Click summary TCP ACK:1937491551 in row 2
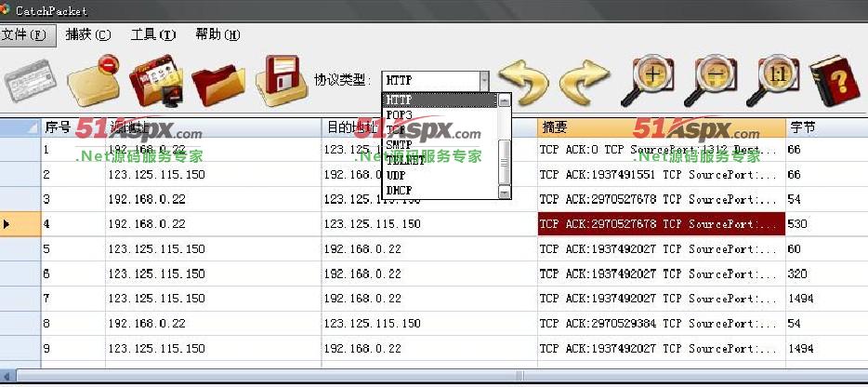 (661, 175)
